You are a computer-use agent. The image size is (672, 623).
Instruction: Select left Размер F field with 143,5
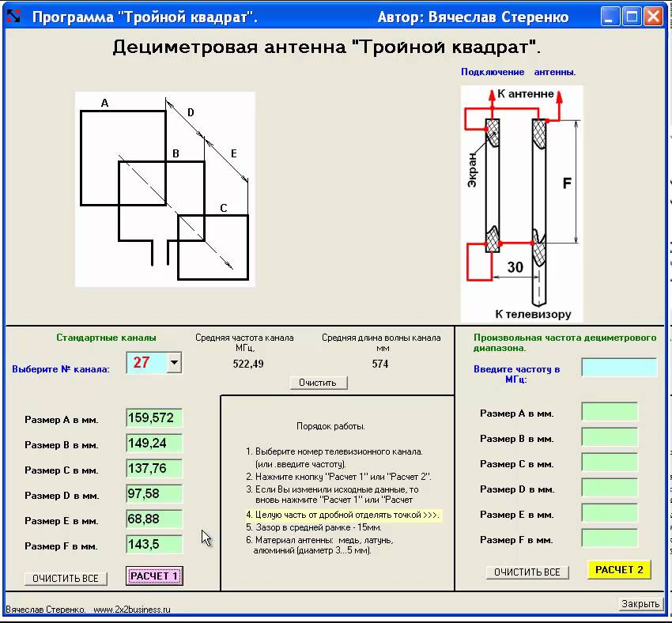click(x=154, y=545)
